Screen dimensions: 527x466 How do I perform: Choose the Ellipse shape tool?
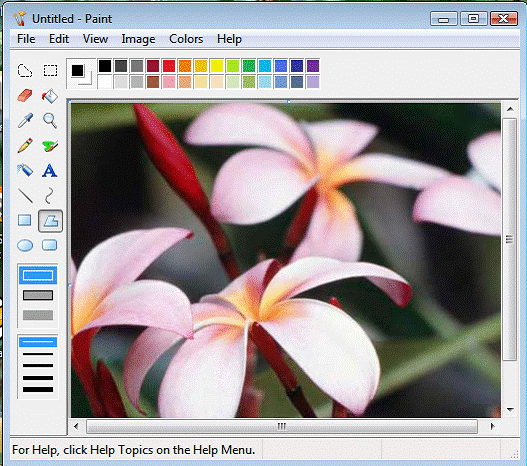pyautogui.click(x=25, y=245)
